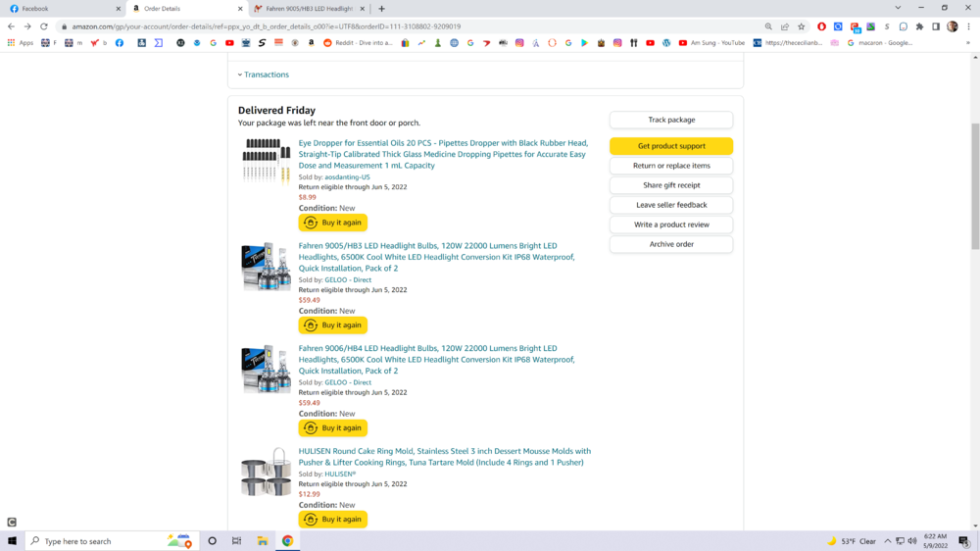Open the Chrome extensions puzzle icon
The width and height of the screenshot is (980, 551).
coord(919,26)
